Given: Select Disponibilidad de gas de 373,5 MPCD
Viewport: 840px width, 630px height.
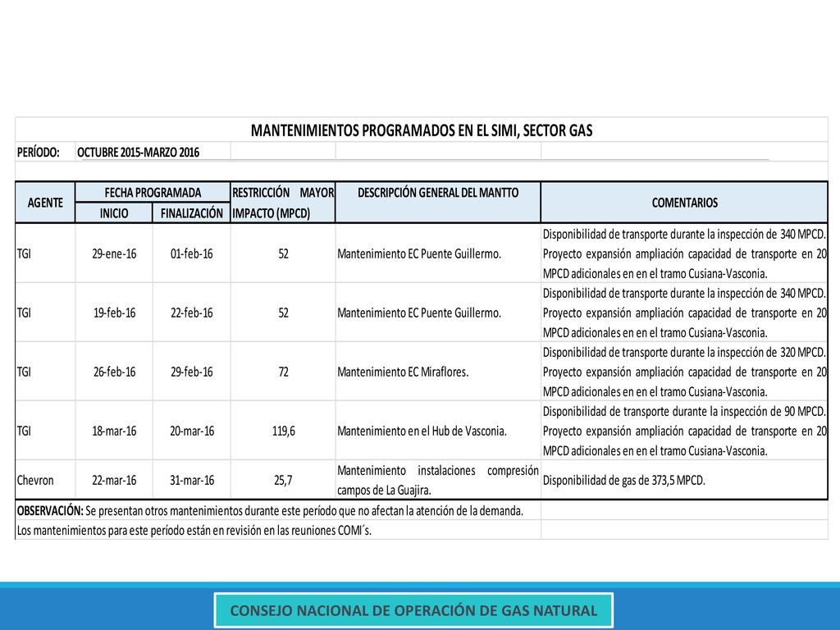Looking at the screenshot, I should 623,480.
